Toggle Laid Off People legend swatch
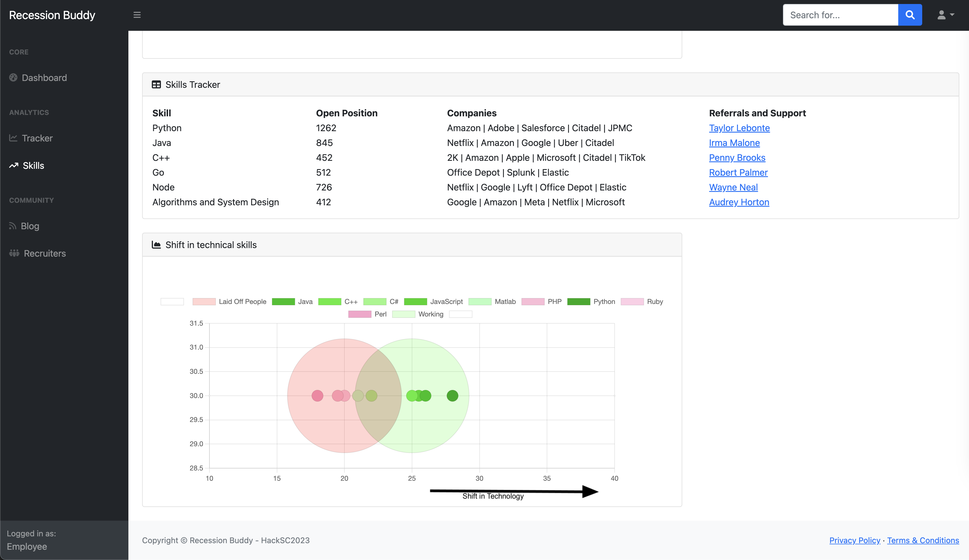Image resolution: width=969 pixels, height=560 pixels. [204, 302]
